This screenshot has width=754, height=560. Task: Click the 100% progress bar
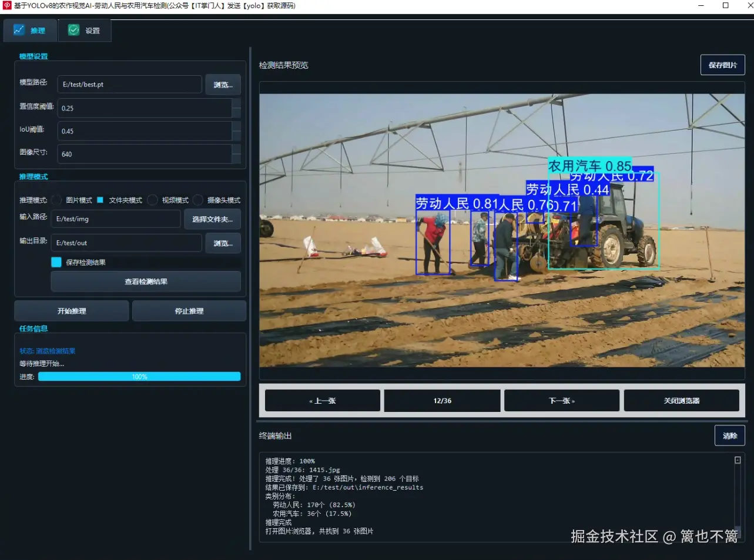tap(139, 377)
